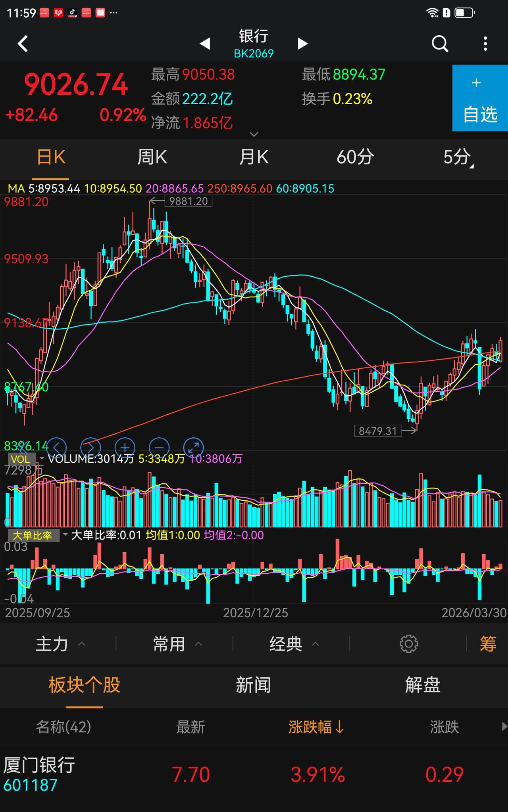This screenshot has width=508, height=812.
Task: Open the 板块个股 tab
Action: [x=84, y=685]
